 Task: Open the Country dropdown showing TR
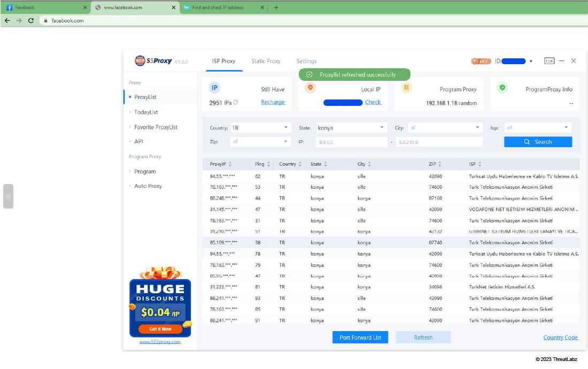coord(259,128)
